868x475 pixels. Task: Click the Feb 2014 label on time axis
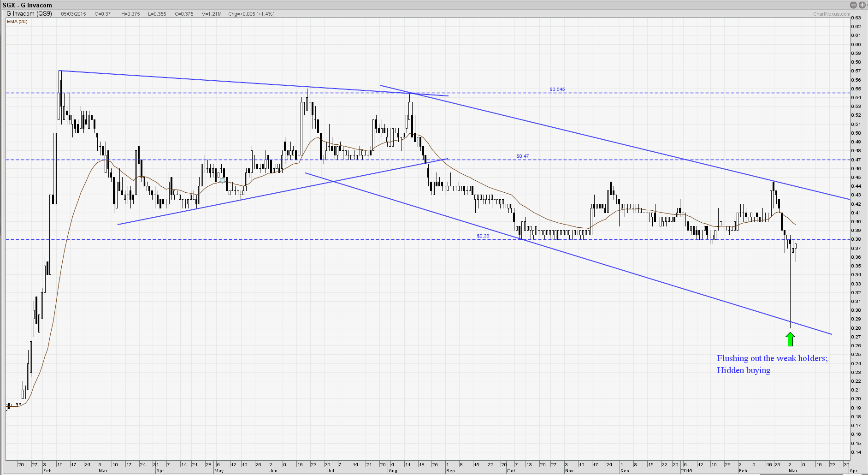tap(47, 471)
